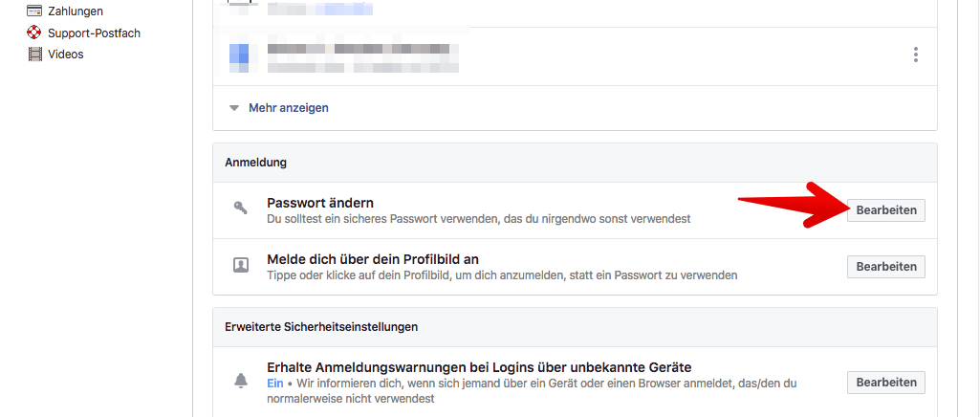
Task: Click the key icon beside Passwort ändern
Action: click(241, 208)
